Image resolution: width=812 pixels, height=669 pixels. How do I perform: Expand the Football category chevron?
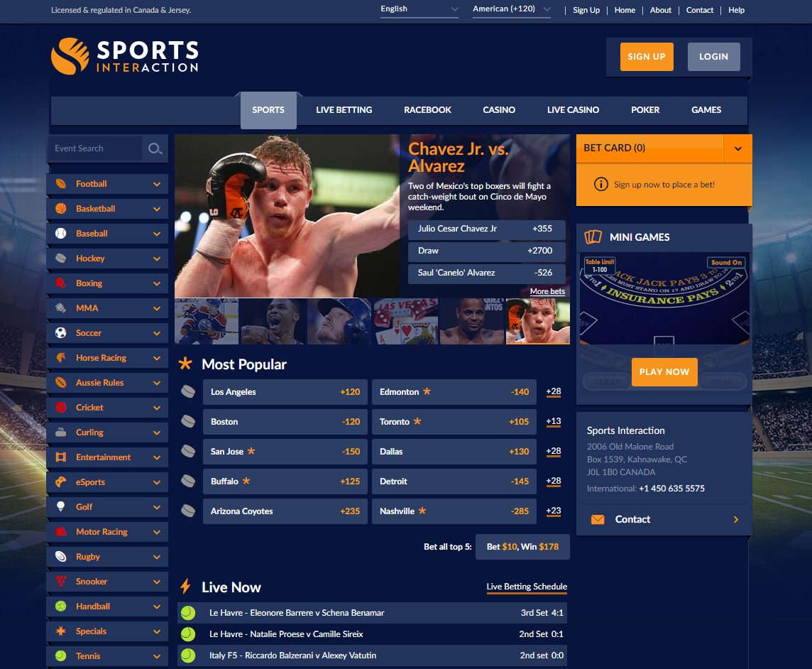pos(157,184)
